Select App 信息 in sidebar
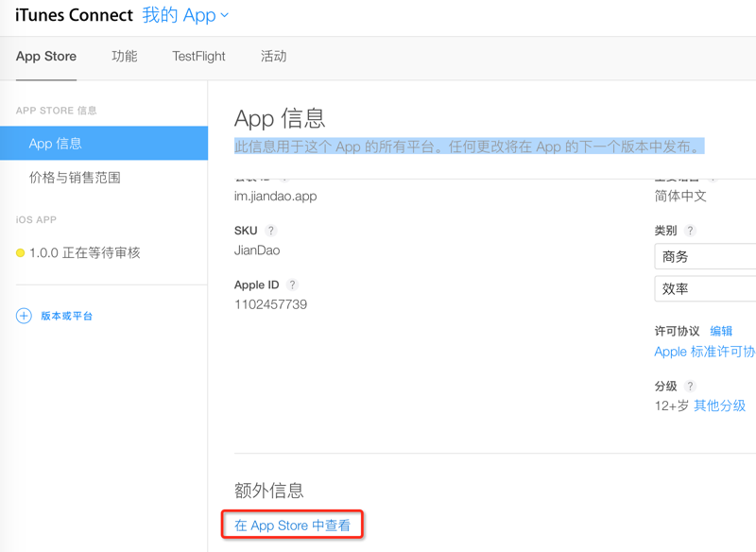Screen dimensions: 756x552 [104, 143]
